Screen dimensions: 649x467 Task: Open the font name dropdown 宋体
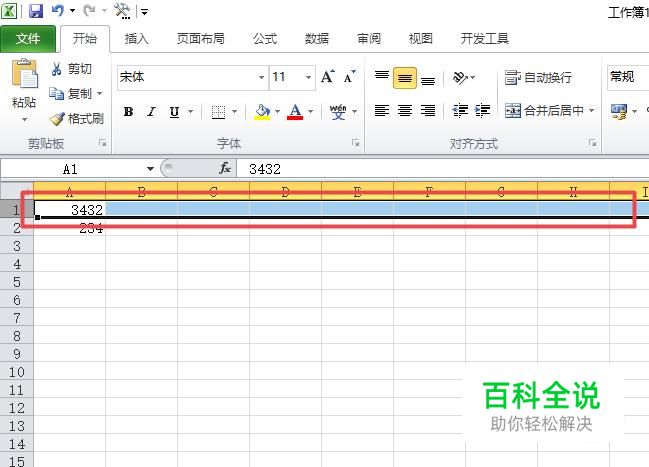(261, 77)
